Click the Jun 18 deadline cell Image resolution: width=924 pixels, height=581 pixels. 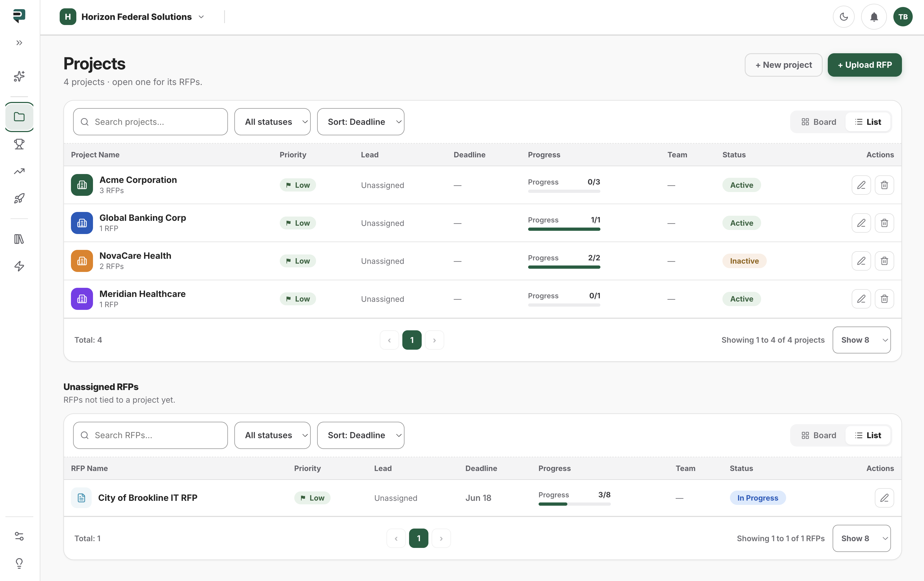[478, 498]
